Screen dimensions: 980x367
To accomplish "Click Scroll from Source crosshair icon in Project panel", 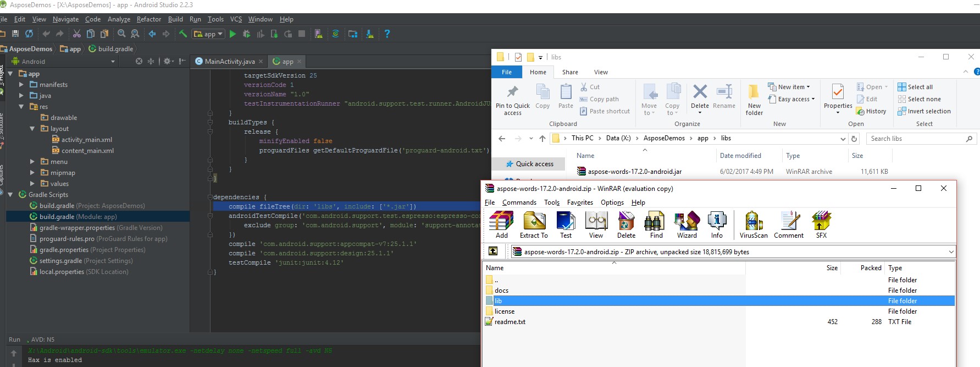I will (x=139, y=61).
